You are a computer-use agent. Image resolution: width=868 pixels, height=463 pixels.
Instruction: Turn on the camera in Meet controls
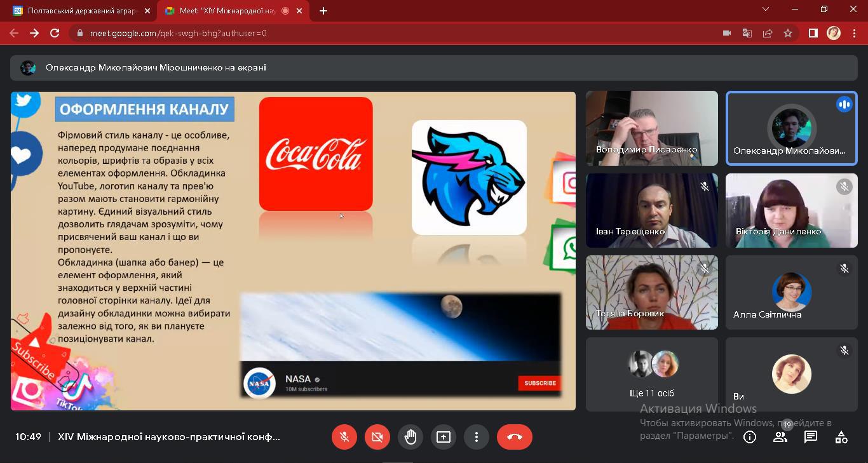click(377, 437)
